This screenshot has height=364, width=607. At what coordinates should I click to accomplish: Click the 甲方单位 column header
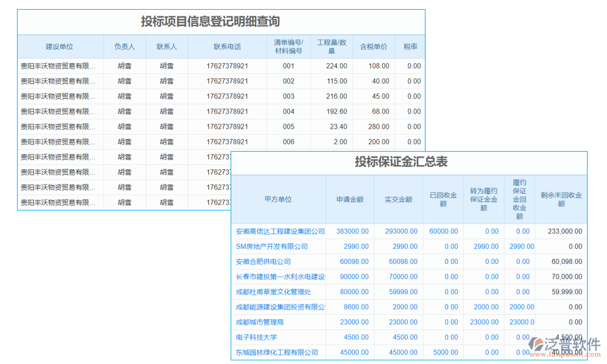[279, 199]
